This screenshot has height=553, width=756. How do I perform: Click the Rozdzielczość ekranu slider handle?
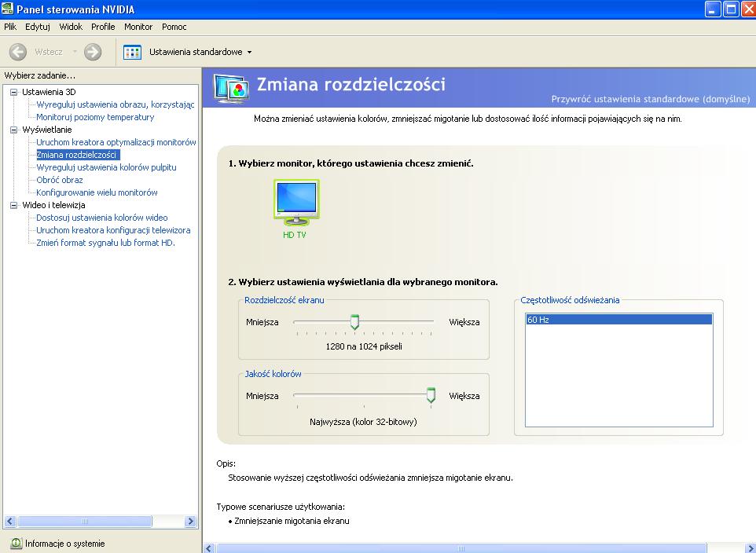tap(354, 320)
